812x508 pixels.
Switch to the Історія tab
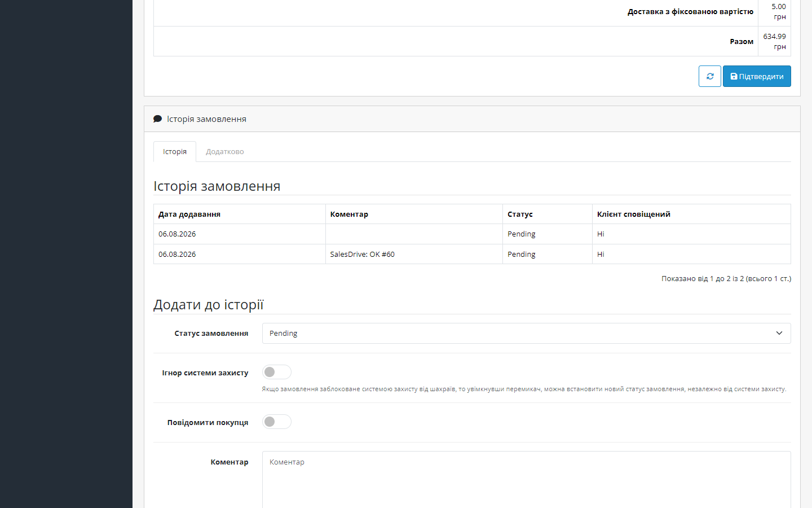pos(175,151)
